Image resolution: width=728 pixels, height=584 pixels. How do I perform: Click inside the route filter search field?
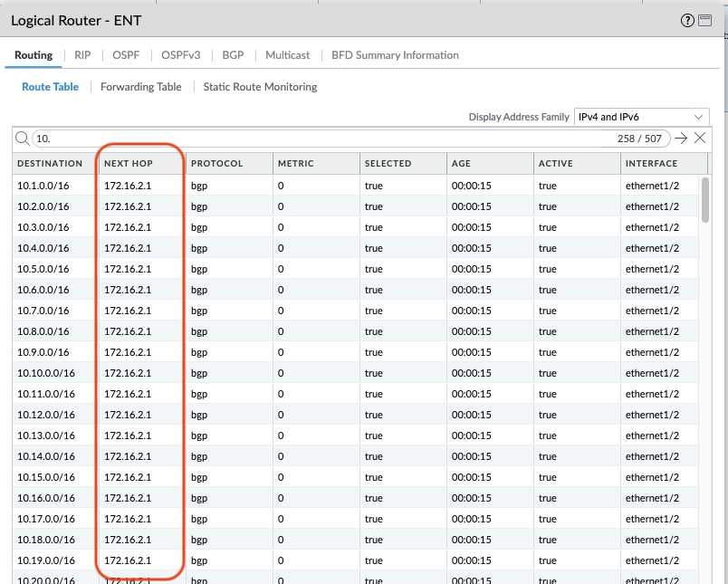(317, 139)
